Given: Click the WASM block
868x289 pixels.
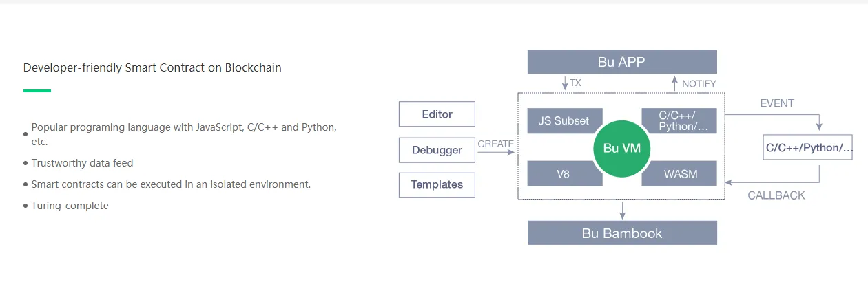Looking at the screenshot, I should tap(680, 173).
